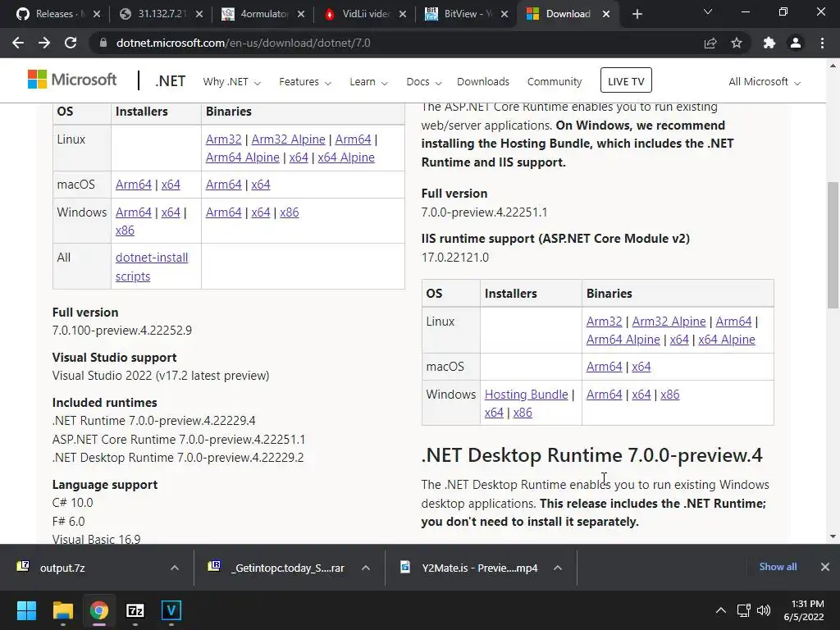
Task: Open clock and date panel
Action: click(804, 610)
